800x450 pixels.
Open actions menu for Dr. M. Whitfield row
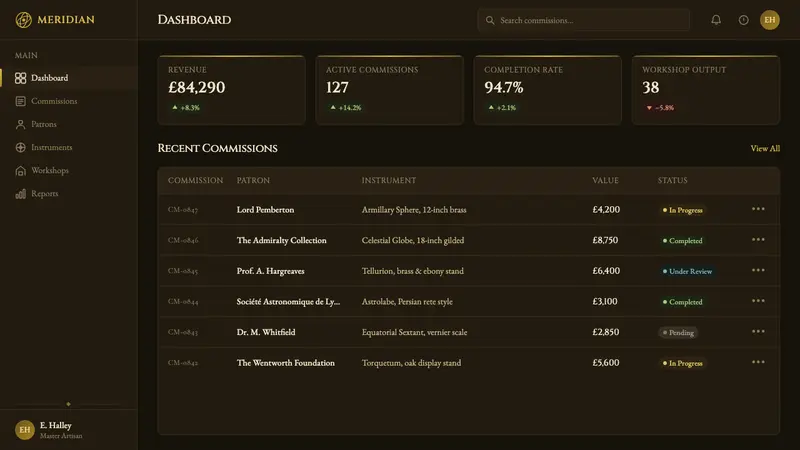[x=758, y=331]
